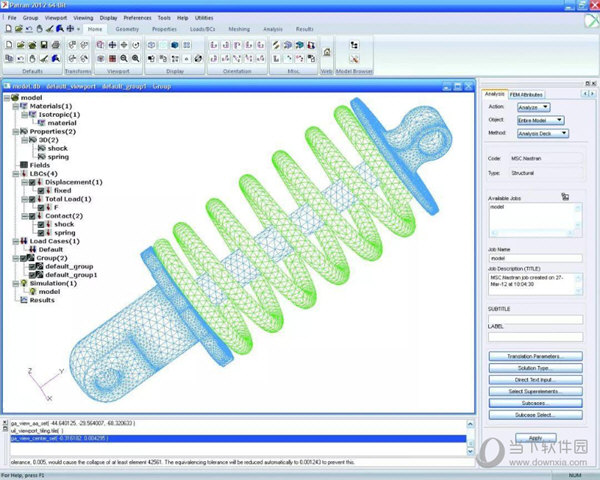Open the Utilities menu

(x=204, y=18)
